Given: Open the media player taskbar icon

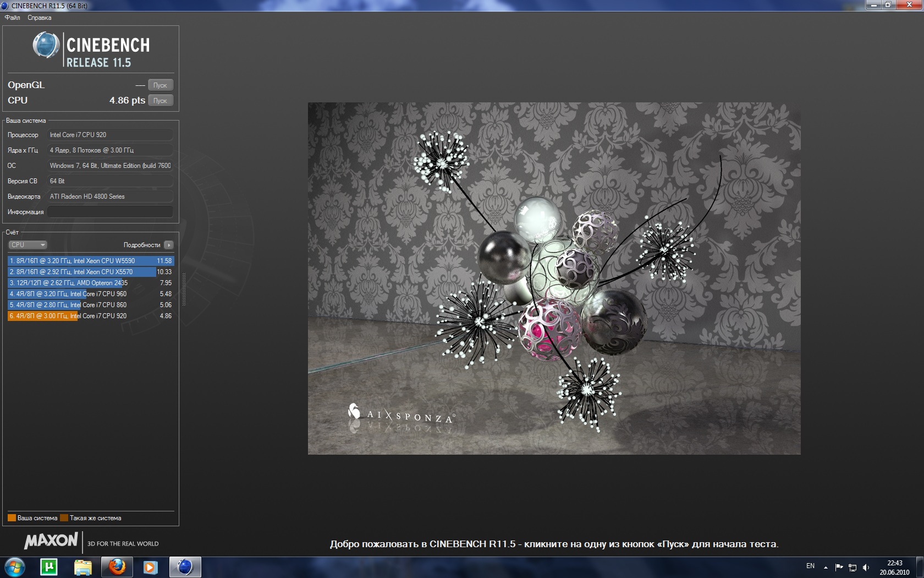Looking at the screenshot, I should pyautogui.click(x=150, y=567).
